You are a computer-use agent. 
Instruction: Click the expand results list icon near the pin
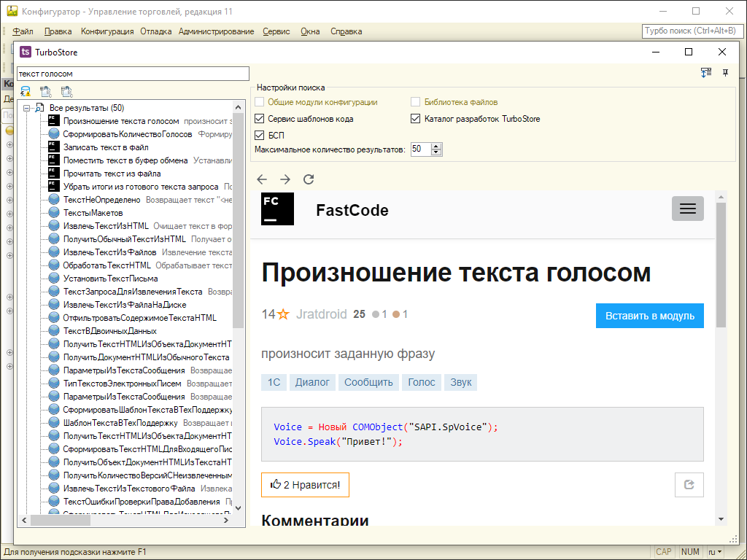point(705,72)
